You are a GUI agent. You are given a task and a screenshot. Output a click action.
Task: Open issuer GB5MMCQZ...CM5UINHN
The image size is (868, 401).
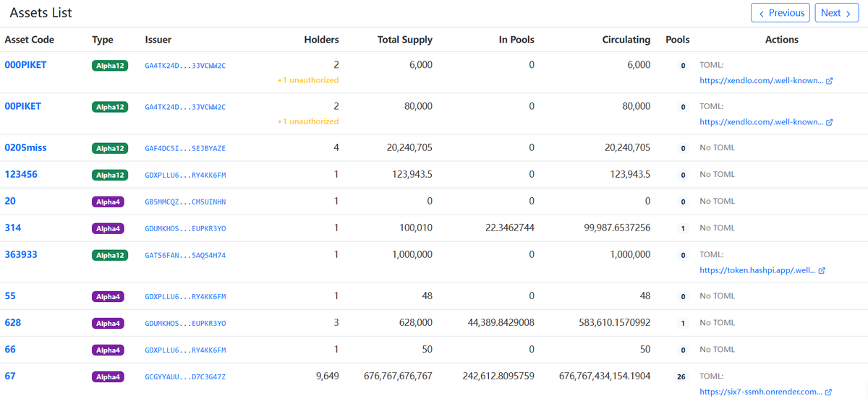[x=185, y=202]
